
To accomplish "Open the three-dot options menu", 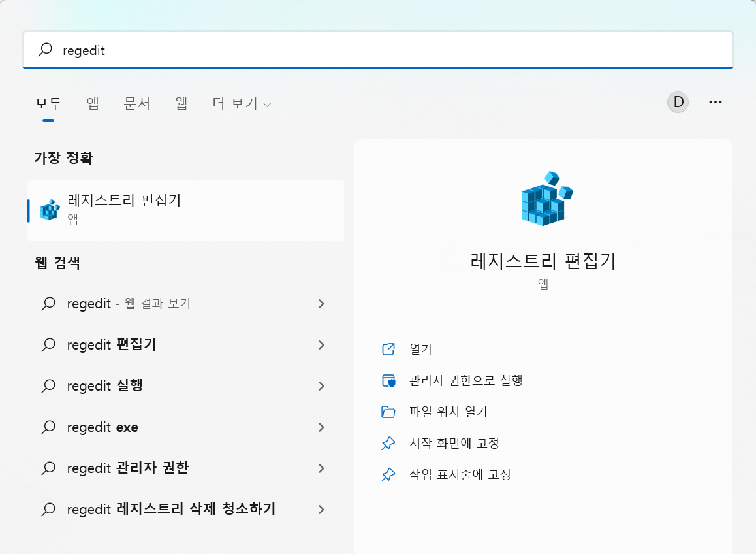I will [x=716, y=102].
